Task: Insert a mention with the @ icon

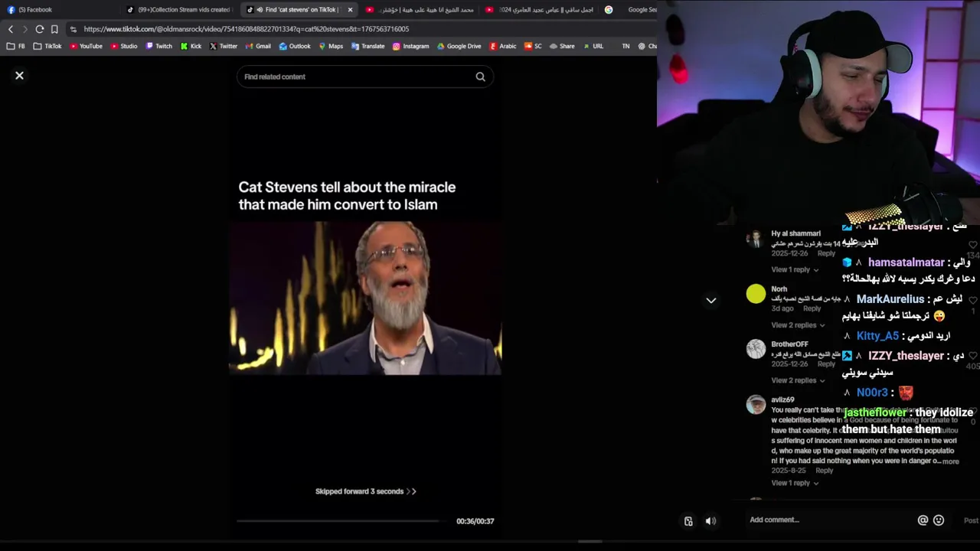Action: coord(923,520)
